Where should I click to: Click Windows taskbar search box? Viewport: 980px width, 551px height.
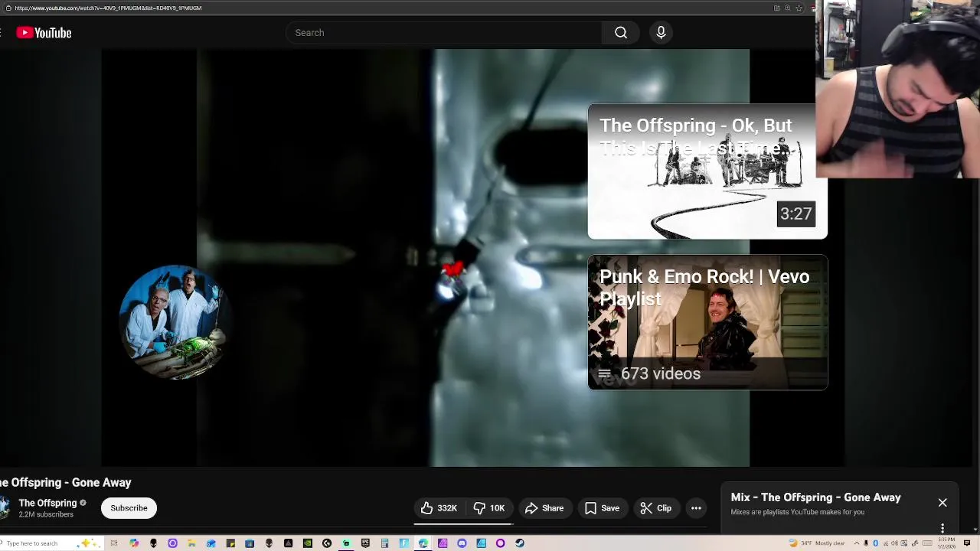tap(50, 543)
